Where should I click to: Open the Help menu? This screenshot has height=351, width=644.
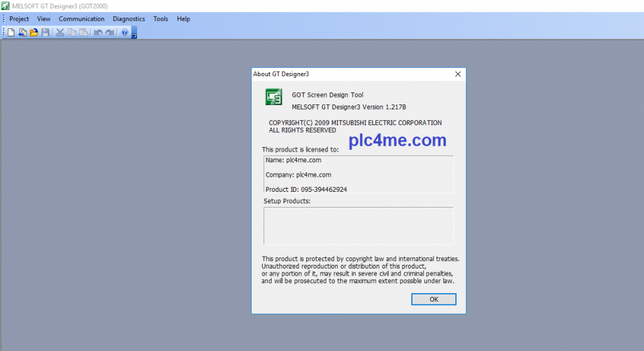pyautogui.click(x=183, y=19)
